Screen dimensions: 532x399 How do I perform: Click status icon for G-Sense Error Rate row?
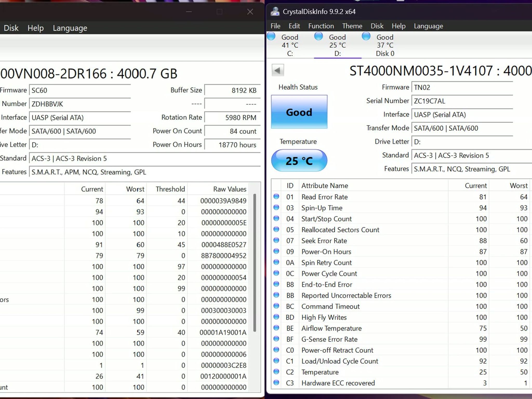276,339
